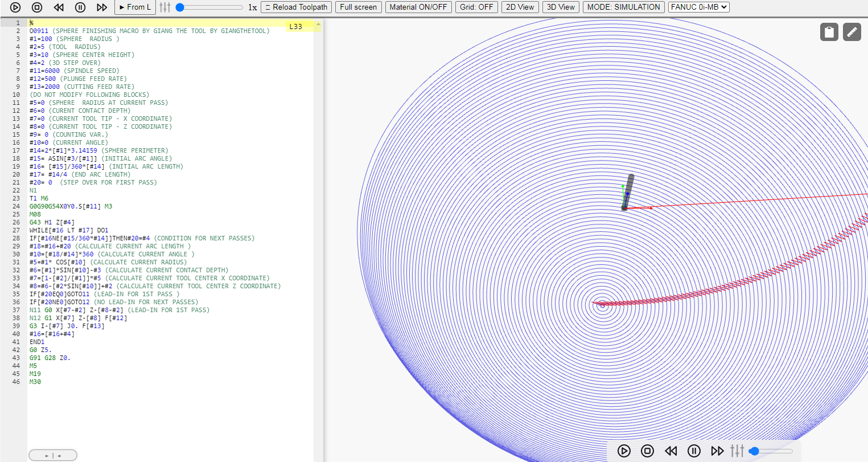Rewind simulation with top toolbar rewind icon
Image resolution: width=868 pixels, height=462 pixels.
[x=59, y=7]
